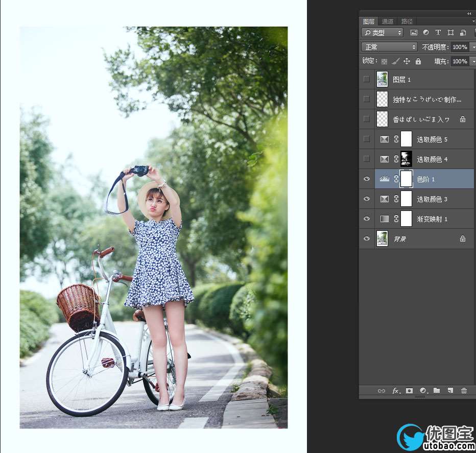Create new fill or adjustment layer icon

[x=424, y=391]
